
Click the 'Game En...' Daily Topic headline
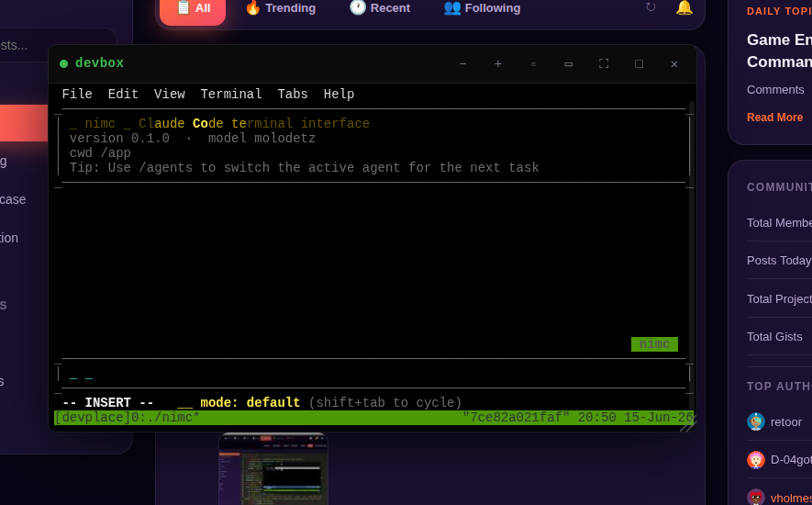pos(779,50)
